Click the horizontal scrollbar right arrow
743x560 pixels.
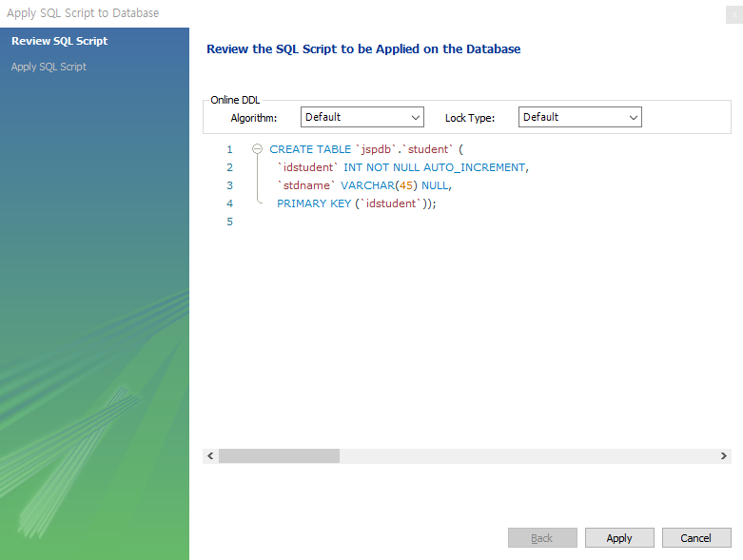724,455
